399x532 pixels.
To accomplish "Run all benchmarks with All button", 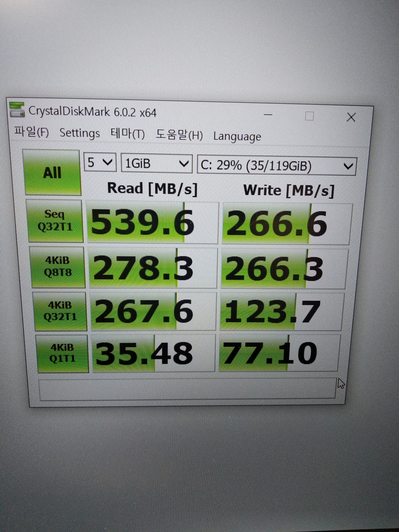I will coord(52,173).
